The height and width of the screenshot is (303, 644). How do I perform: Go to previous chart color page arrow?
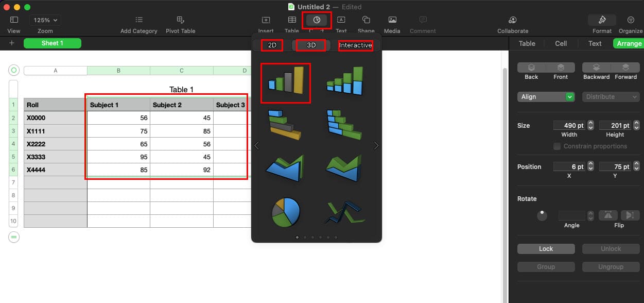[256, 146]
